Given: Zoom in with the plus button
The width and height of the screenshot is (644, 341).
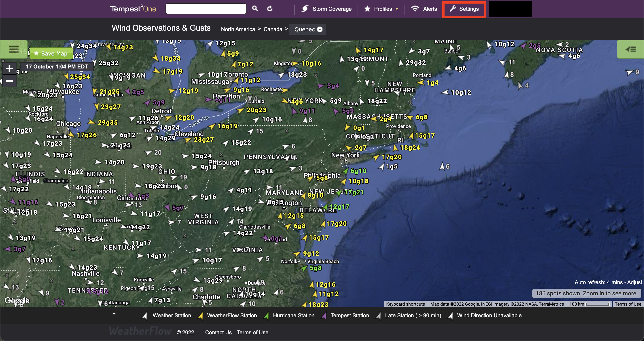Looking at the screenshot, I should click(9, 68).
